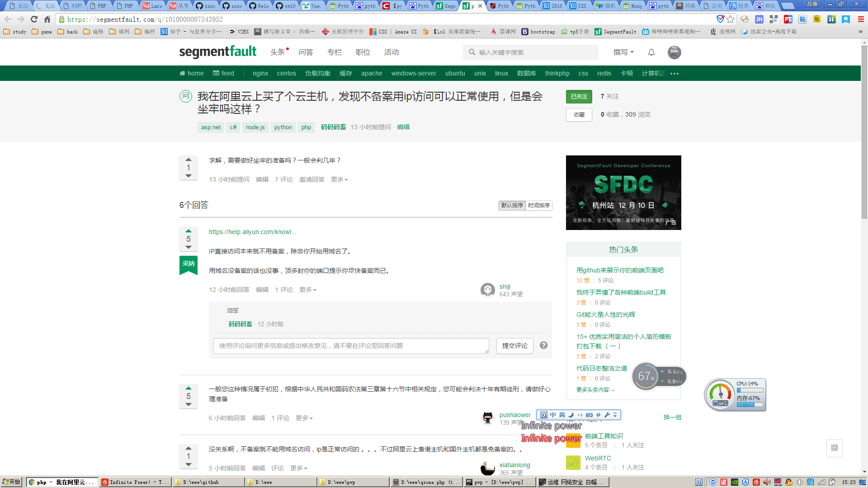This screenshot has height=488, width=868.
Task: Open the soft keyboard on the QQ input bar
Action: point(589,414)
